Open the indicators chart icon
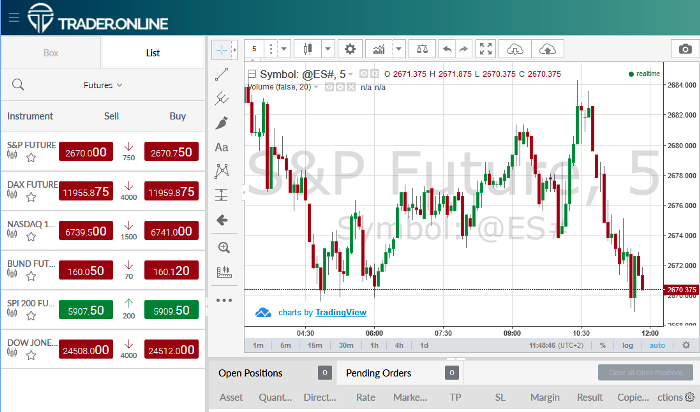This screenshot has width=700, height=412. point(379,49)
